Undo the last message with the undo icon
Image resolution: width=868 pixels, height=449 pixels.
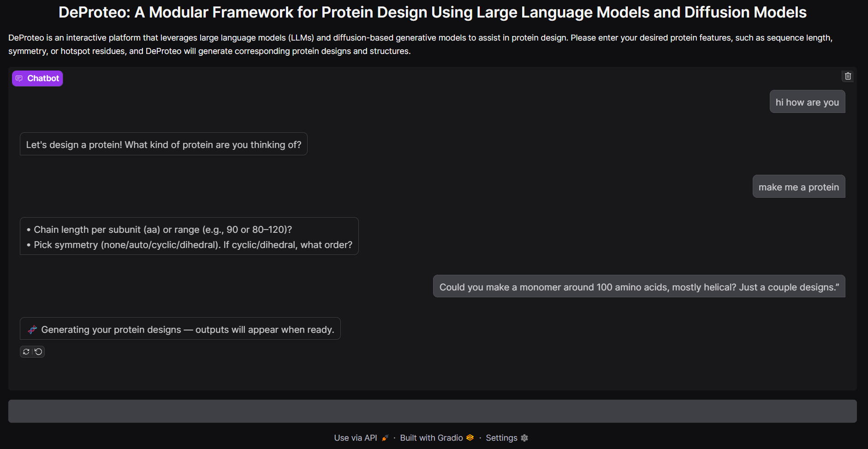point(39,352)
